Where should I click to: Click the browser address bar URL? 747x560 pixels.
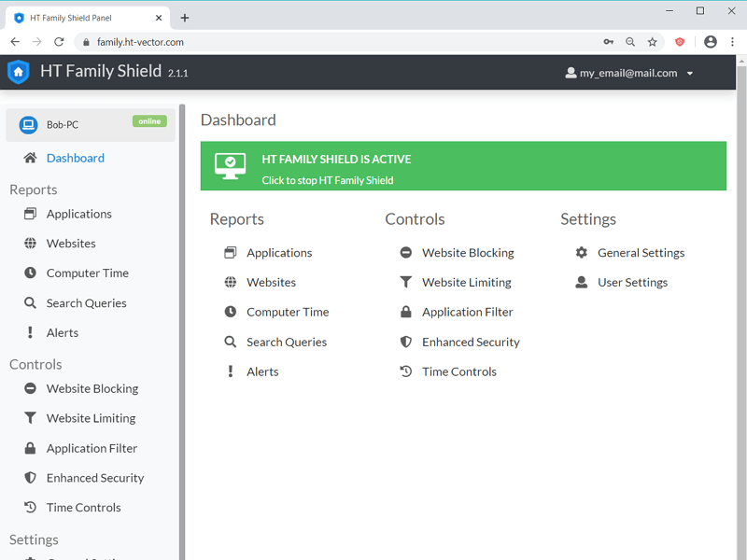(x=140, y=42)
